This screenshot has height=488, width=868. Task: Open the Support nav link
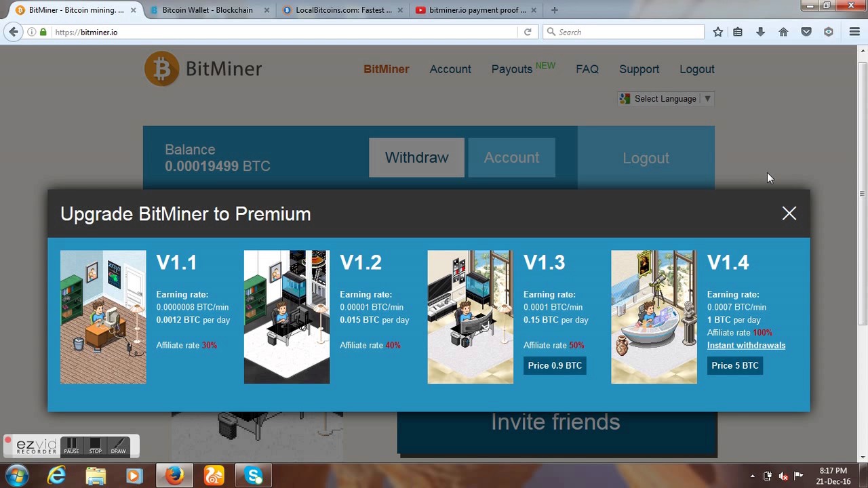639,69
